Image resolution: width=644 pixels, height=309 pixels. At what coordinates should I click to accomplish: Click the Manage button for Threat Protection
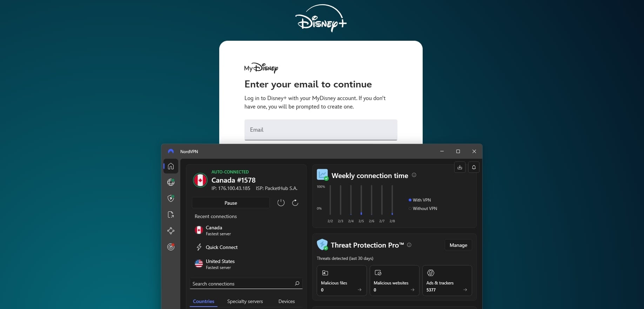(x=458, y=245)
